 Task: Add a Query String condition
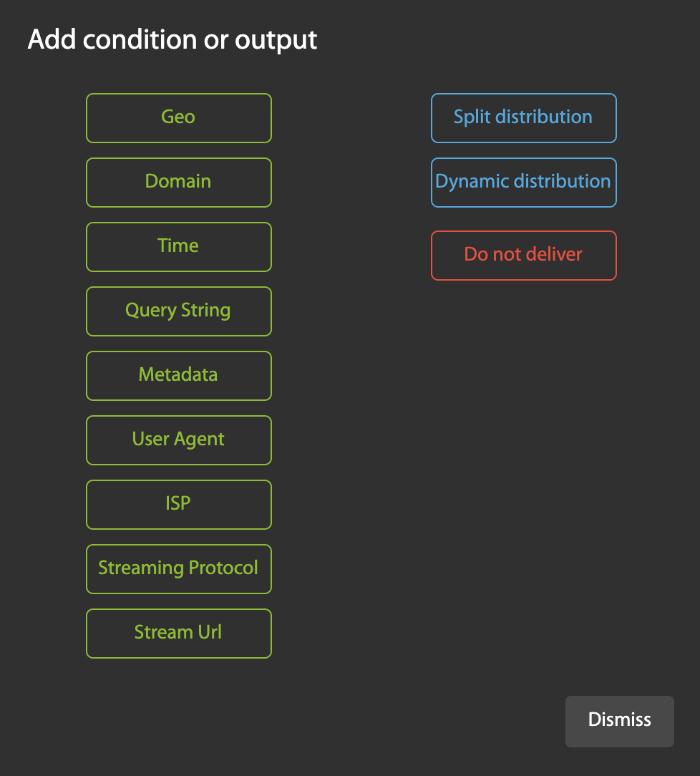(x=179, y=311)
